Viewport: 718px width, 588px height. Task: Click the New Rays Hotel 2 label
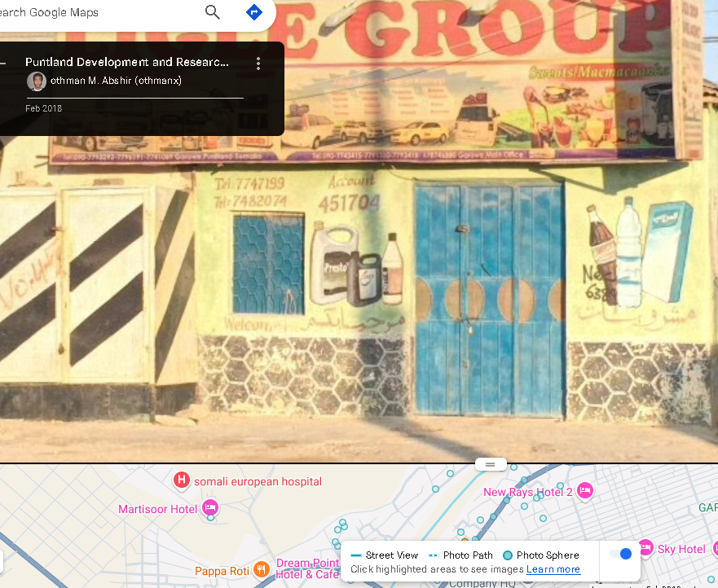pos(528,492)
